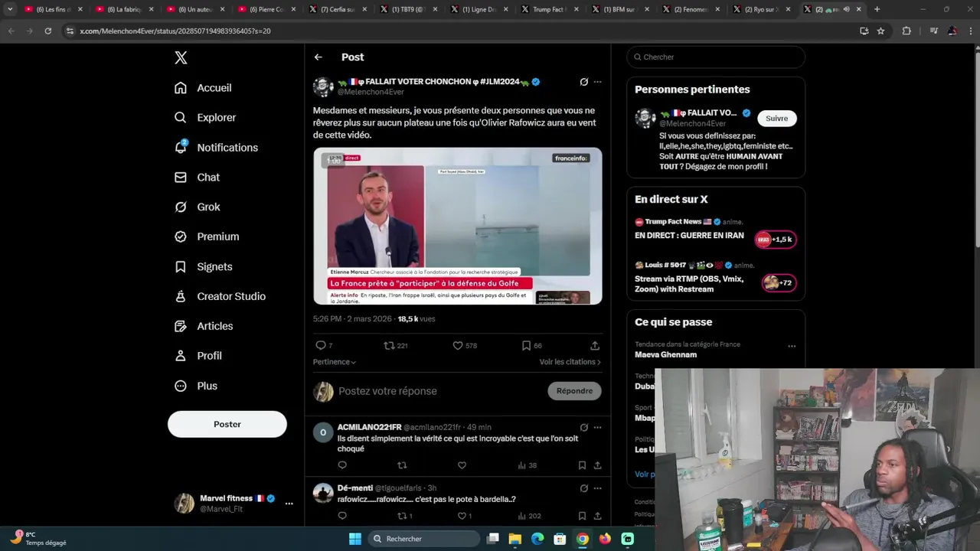Open Plus more options in sidebar

coord(196,386)
